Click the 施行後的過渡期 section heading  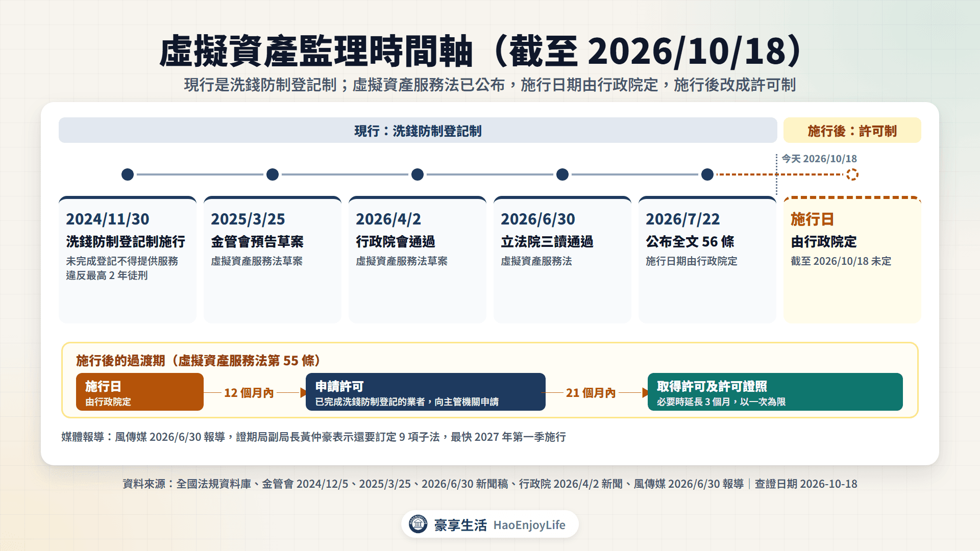[x=198, y=361]
